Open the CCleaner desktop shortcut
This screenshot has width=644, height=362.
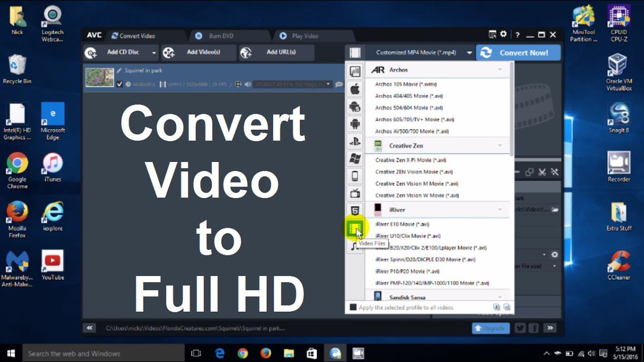tap(619, 265)
